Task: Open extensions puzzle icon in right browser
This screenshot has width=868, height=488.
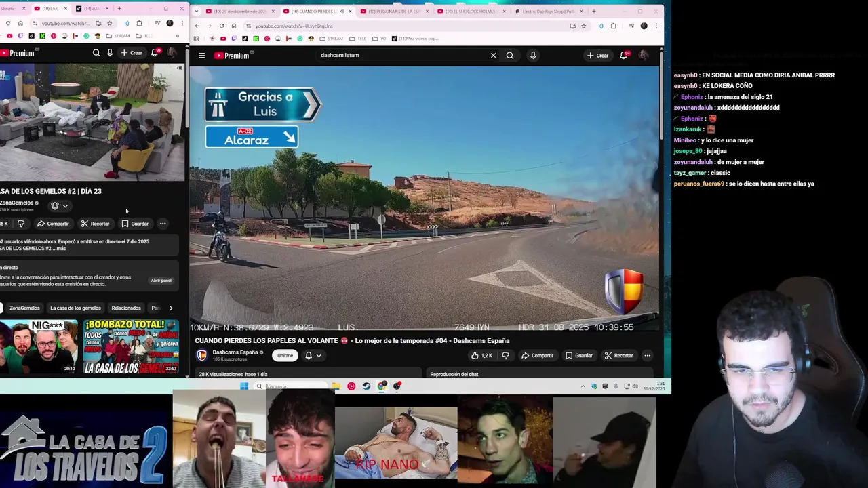Action: click(x=614, y=26)
